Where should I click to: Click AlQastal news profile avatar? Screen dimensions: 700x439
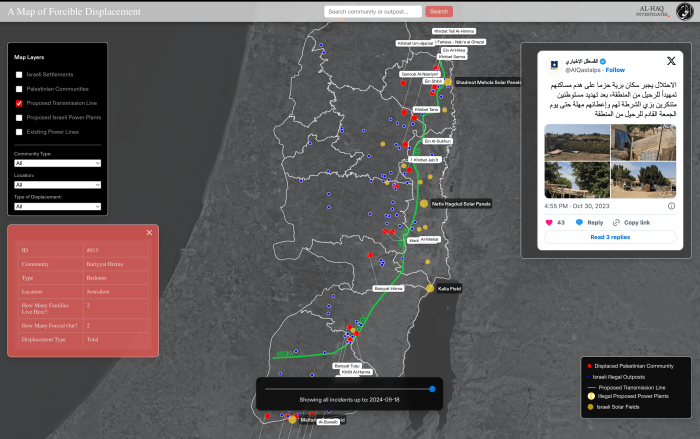pyautogui.click(x=552, y=64)
